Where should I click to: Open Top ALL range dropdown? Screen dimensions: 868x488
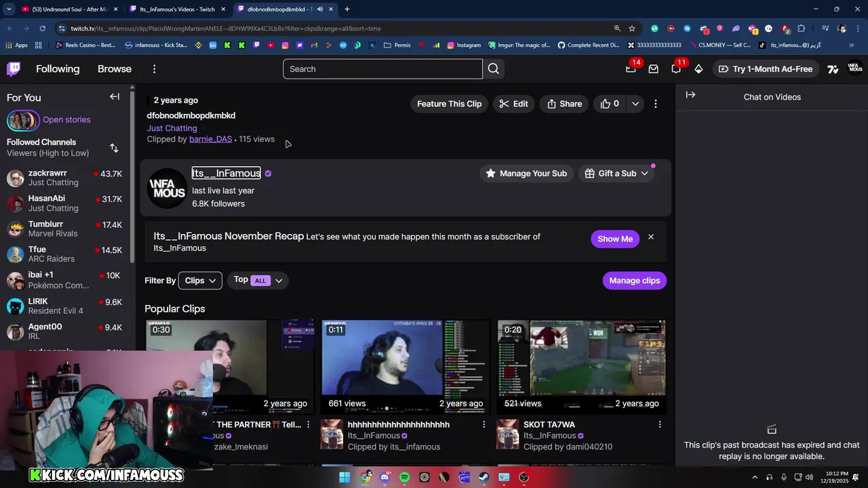coord(258,280)
